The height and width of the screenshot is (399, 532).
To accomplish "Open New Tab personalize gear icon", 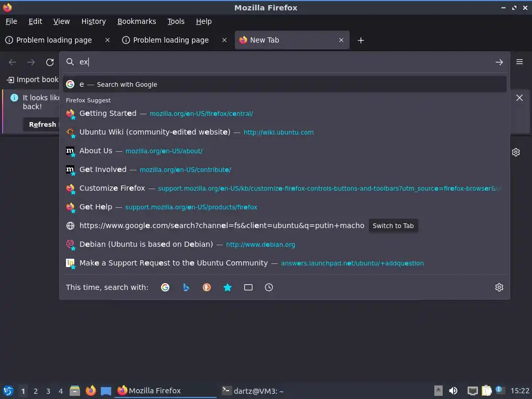I will 516,152.
